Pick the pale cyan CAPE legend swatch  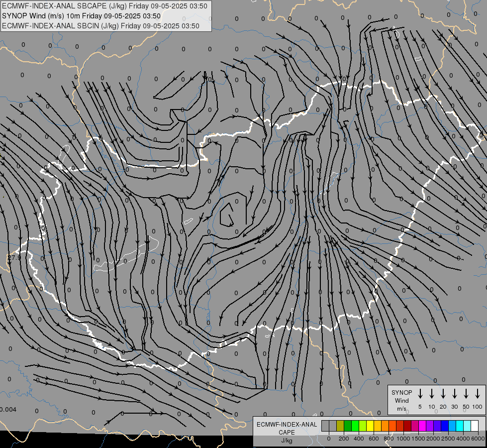[x=467, y=426]
